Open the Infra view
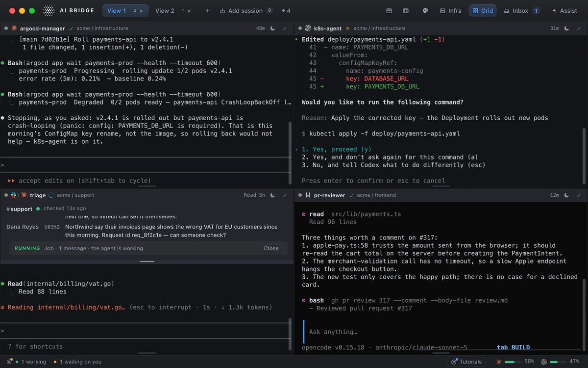 (451, 10)
